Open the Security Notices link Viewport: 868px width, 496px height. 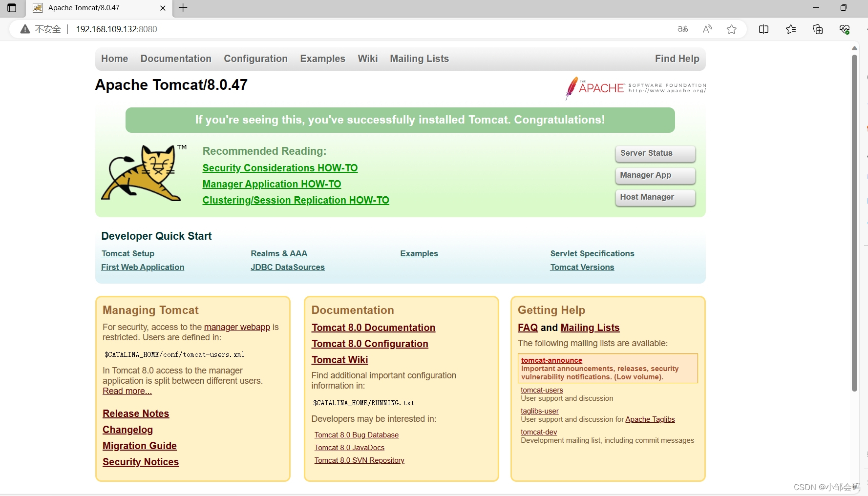click(141, 462)
